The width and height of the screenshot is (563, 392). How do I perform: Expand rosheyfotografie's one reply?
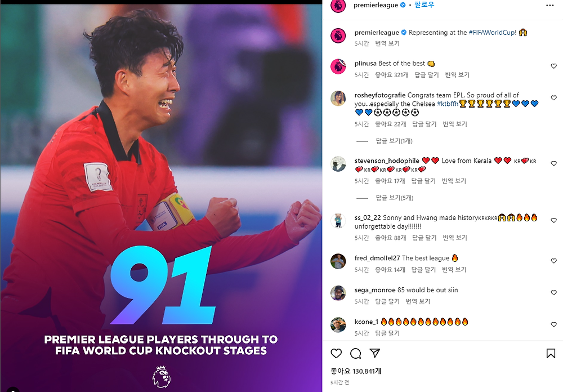point(394,141)
